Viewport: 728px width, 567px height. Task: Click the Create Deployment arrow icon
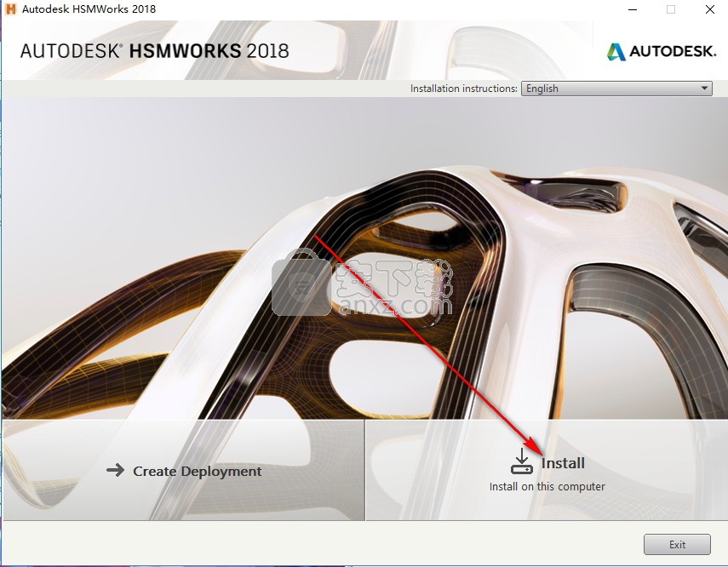coord(115,470)
